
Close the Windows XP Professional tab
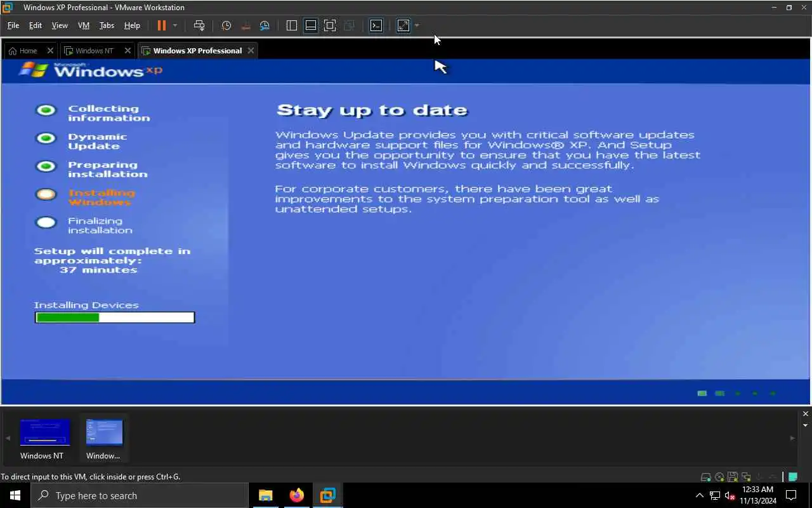(251, 51)
